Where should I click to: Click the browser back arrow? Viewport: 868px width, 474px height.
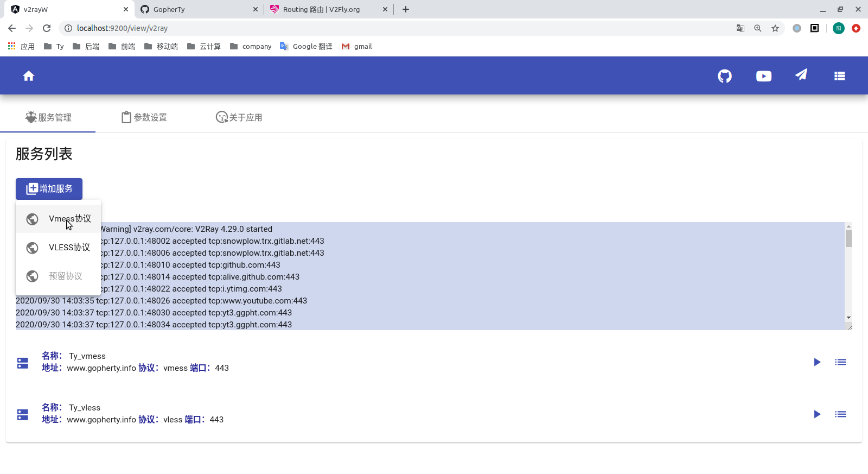coord(12,28)
